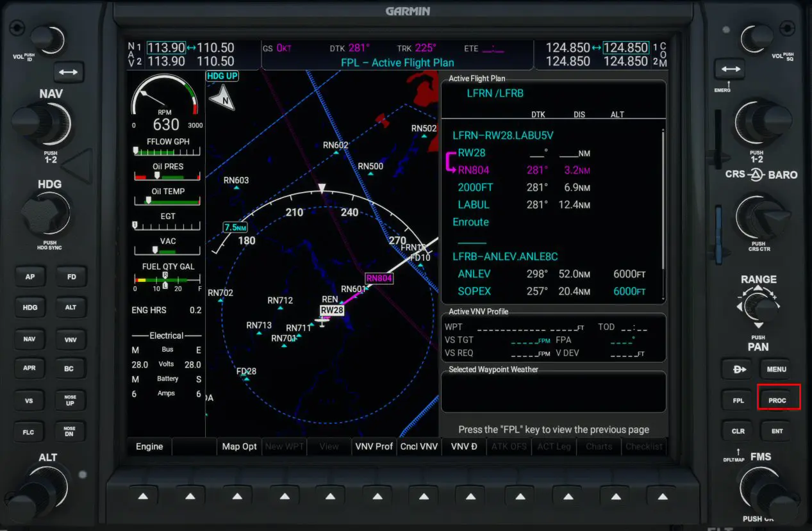Arm the APR approach mode key

(x=30, y=369)
